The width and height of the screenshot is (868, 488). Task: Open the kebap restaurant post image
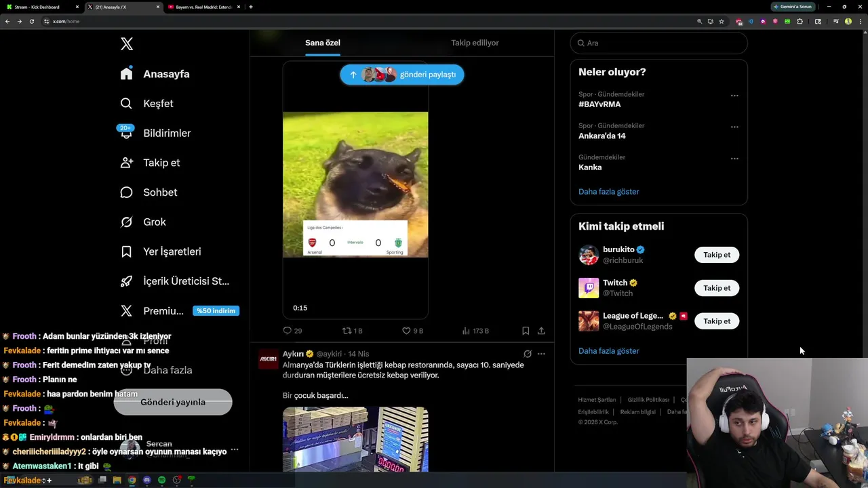[x=355, y=439]
